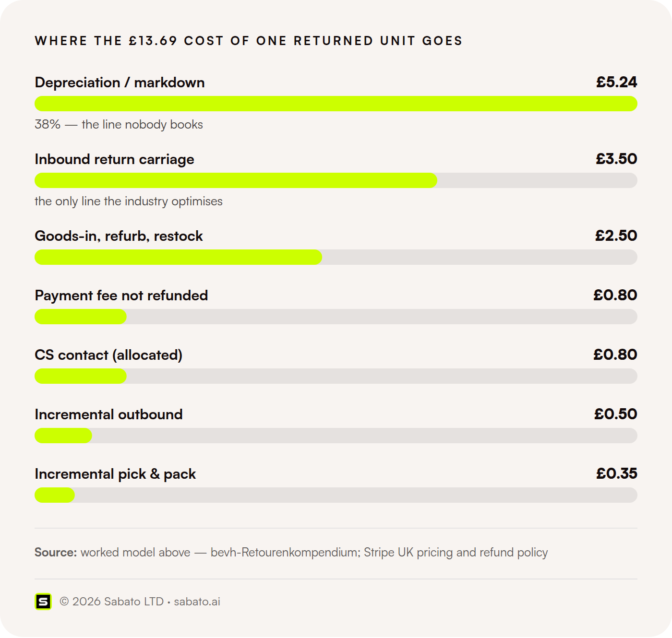Image resolution: width=672 pixels, height=638 pixels.
Task: Select the £3.50 carriage value
Action: click(617, 159)
